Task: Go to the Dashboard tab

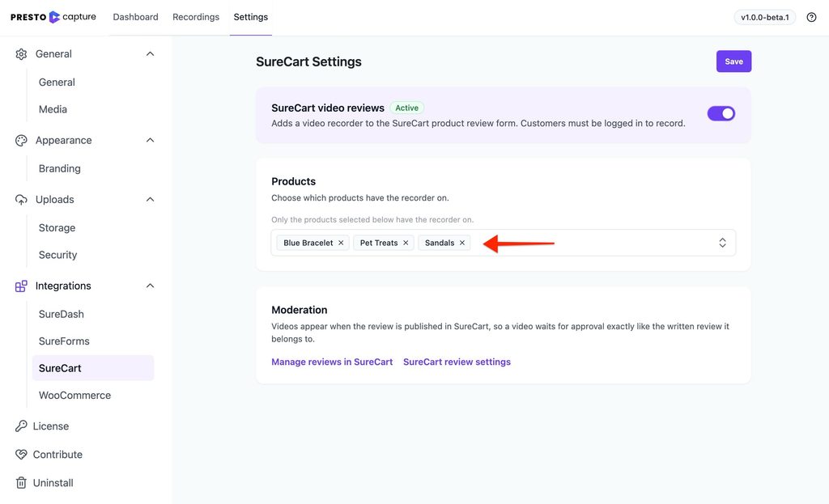Action: coord(135,17)
